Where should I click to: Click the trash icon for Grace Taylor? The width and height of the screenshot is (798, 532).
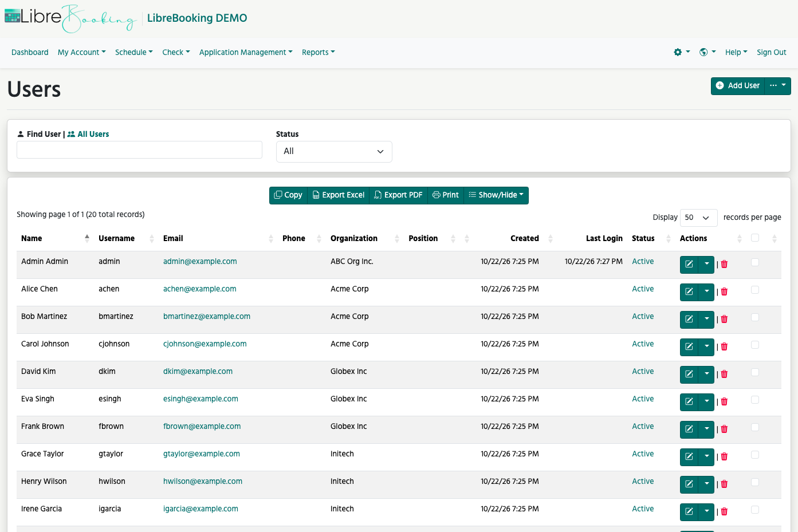724,456
